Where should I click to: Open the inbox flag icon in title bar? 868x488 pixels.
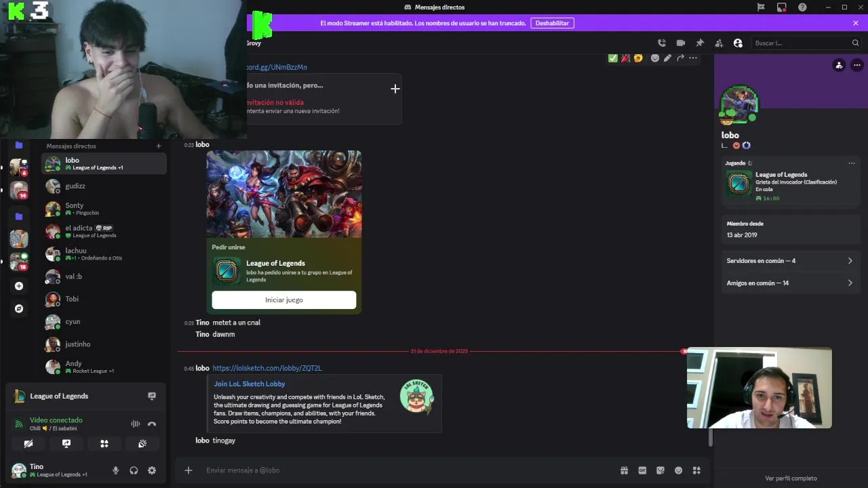[x=761, y=7]
